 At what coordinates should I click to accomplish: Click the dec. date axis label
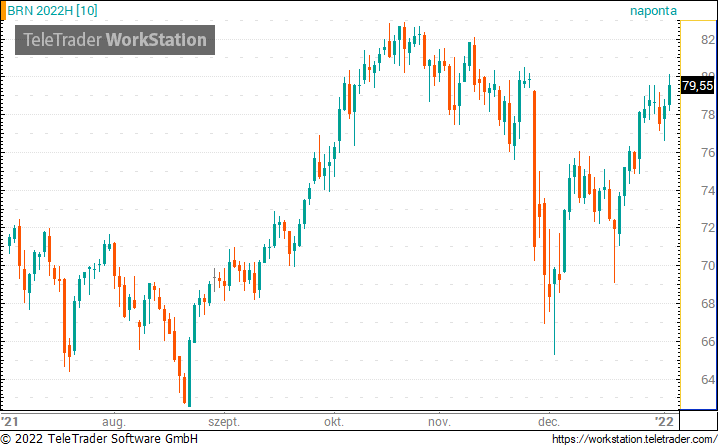click(x=549, y=422)
